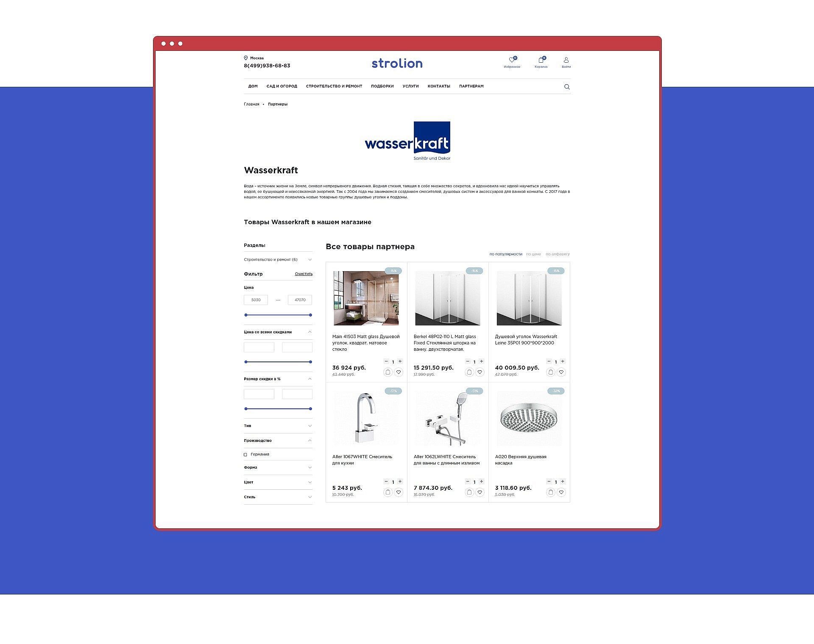The height and width of the screenshot is (644, 814).
Task: Add Aller 1067WHITE faucet to favorites
Action: 399,492
